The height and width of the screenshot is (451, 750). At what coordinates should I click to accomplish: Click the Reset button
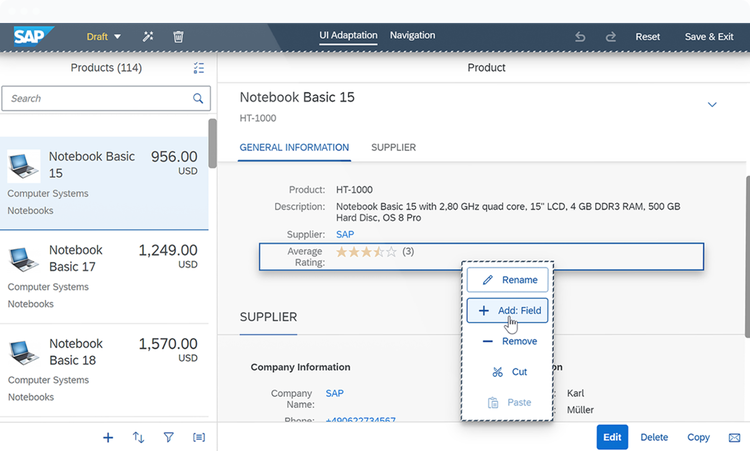647,37
